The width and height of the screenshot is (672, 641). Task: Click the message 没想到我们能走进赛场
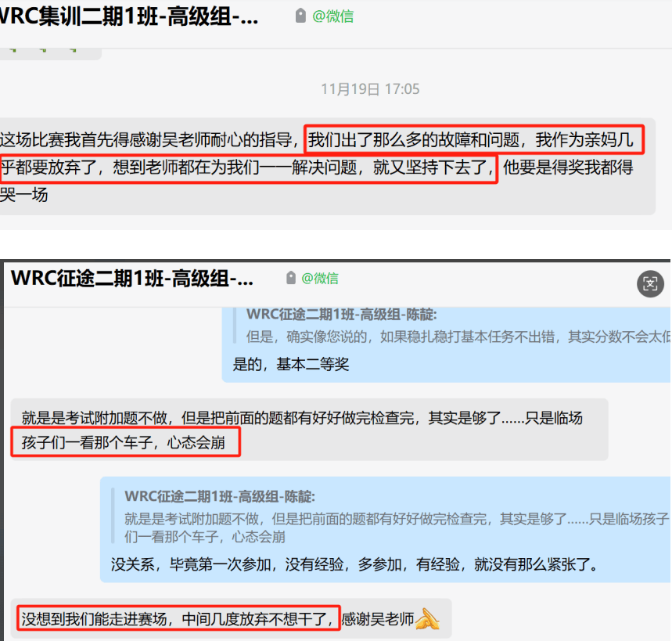pos(232,619)
